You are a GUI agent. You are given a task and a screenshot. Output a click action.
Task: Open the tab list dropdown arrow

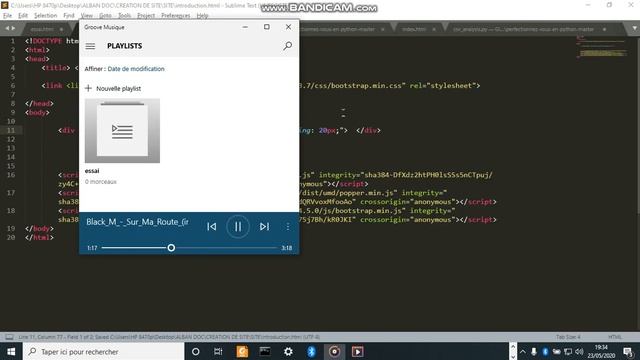coord(634,28)
